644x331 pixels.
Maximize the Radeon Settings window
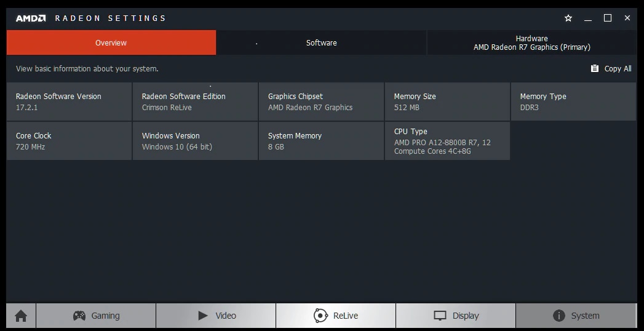(608, 18)
